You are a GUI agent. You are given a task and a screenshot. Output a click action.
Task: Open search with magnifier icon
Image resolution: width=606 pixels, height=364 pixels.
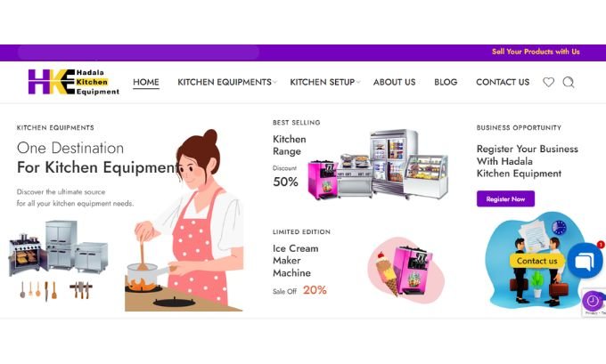569,82
